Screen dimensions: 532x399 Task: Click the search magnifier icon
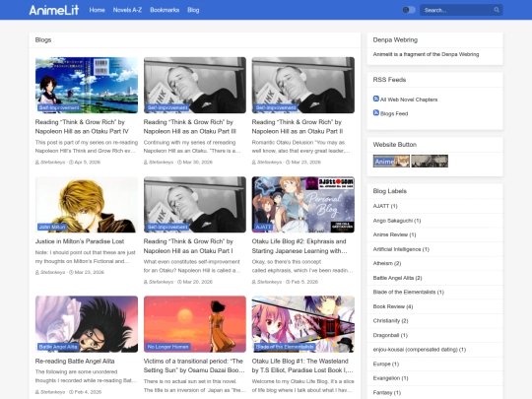click(x=497, y=10)
